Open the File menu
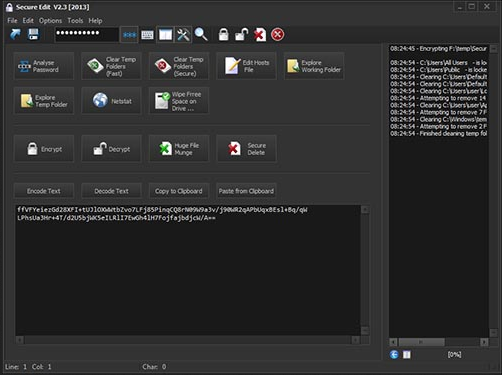This screenshot has height=375, width=502. pos(12,21)
